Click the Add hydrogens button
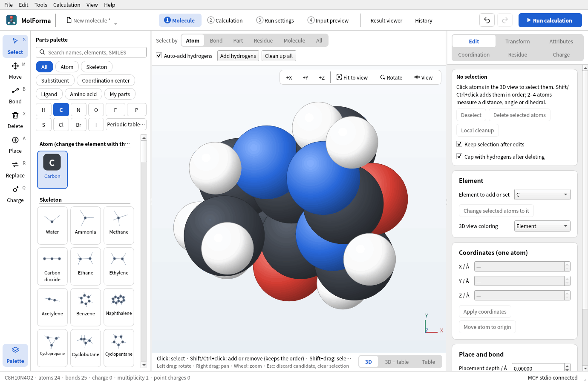The width and height of the screenshot is (588, 383). tap(238, 56)
